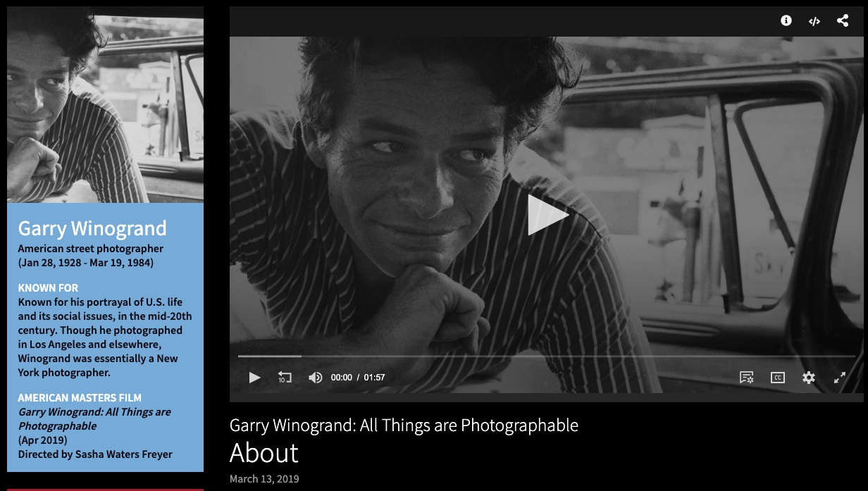This screenshot has height=491, width=868.
Task: Select the About section heading
Action: [x=263, y=453]
